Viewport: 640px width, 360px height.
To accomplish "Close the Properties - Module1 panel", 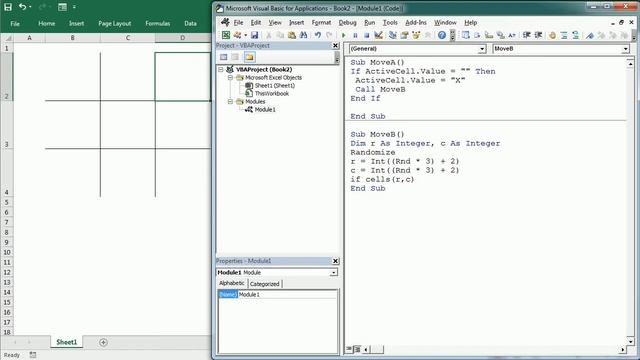I will [336, 261].
